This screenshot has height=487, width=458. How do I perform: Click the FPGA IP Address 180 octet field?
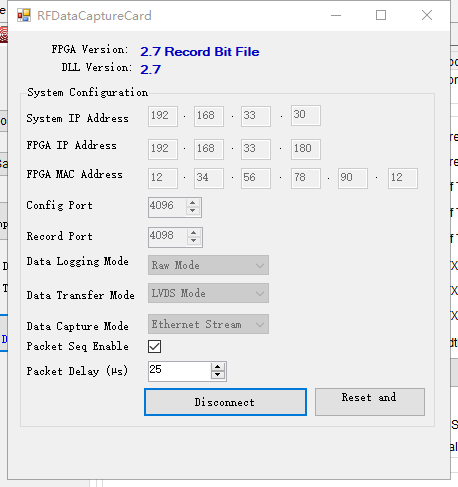[306, 149]
